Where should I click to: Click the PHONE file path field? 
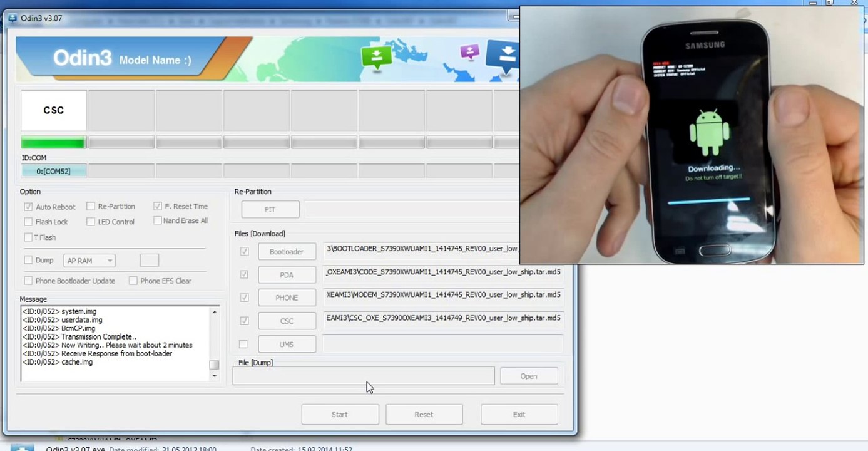pos(443,298)
